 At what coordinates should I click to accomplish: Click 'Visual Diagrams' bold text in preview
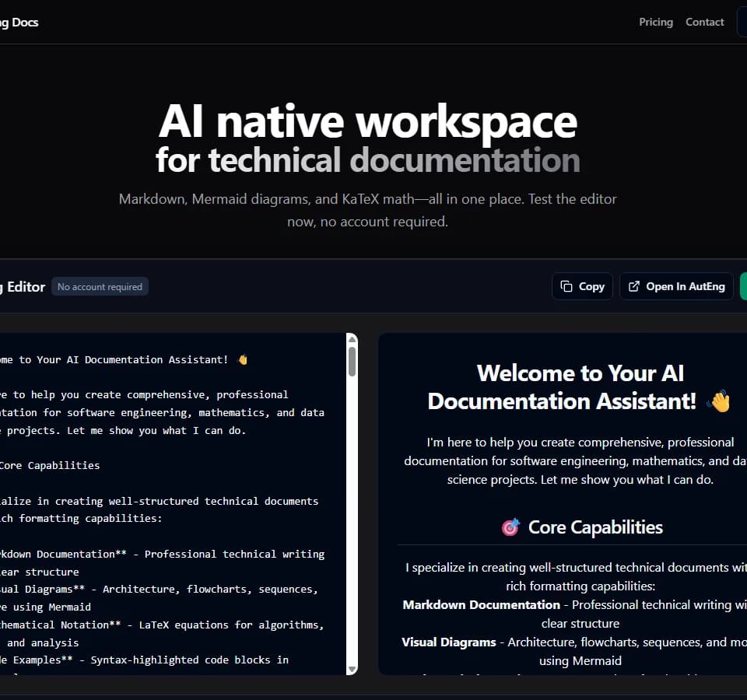click(x=449, y=642)
